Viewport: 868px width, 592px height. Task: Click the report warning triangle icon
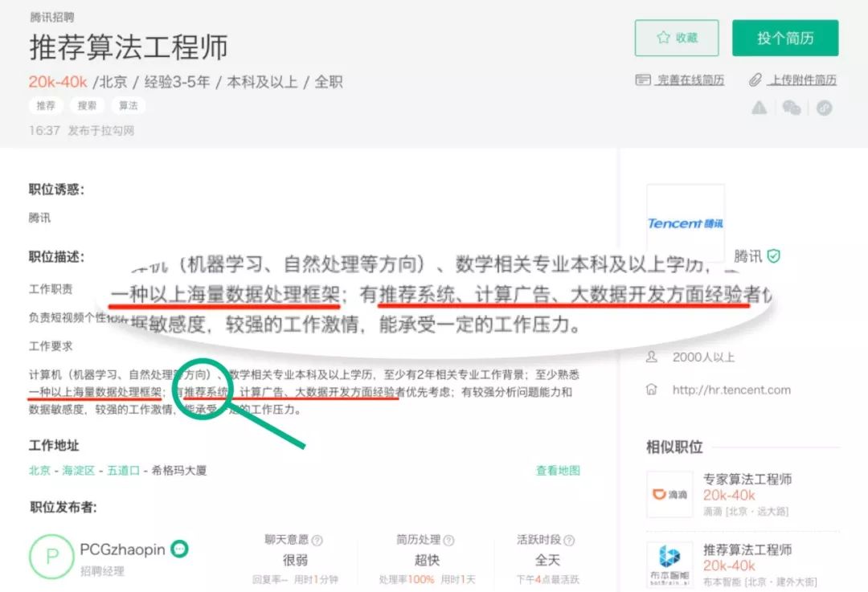(x=759, y=108)
